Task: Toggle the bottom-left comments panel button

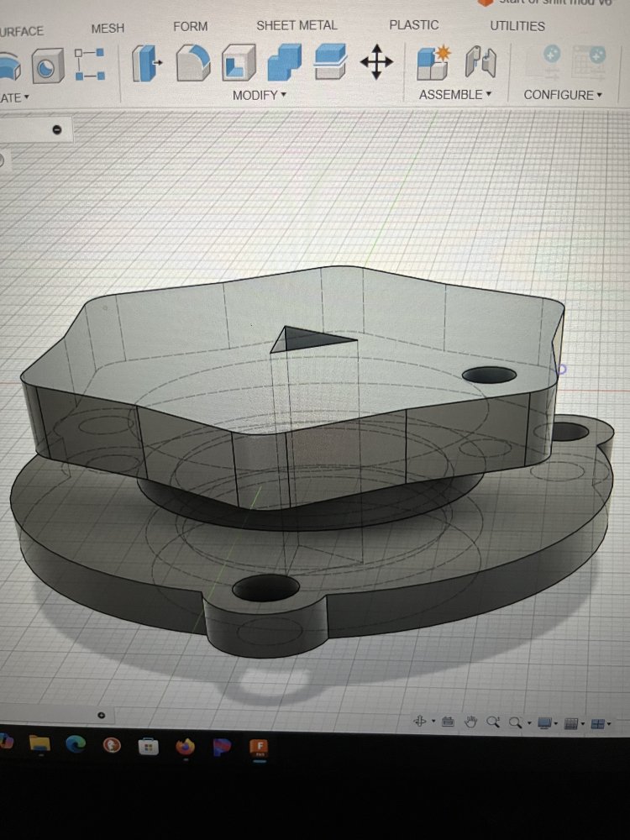Action: [101, 715]
